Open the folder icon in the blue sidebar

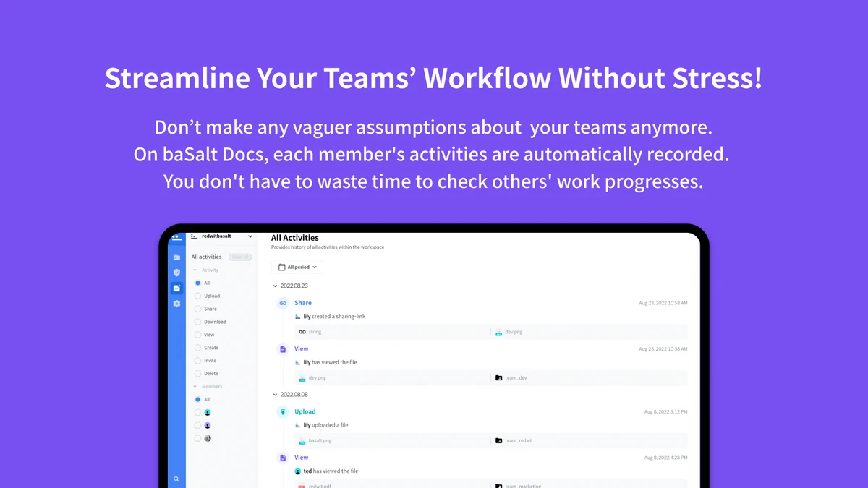(x=176, y=257)
